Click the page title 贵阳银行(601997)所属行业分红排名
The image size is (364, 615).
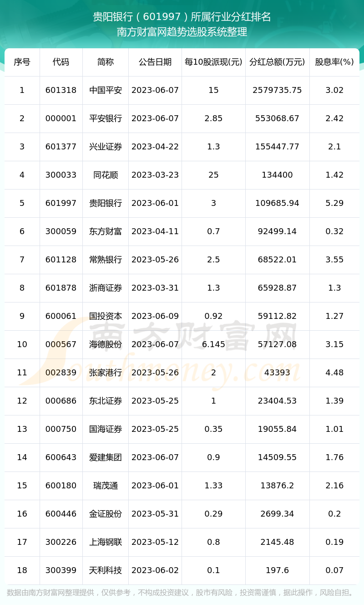tap(182, 17)
